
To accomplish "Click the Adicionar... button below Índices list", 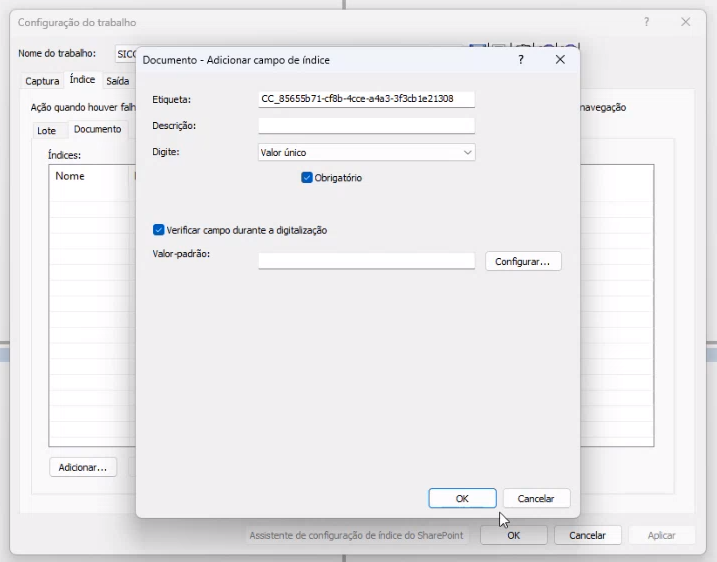I will pos(83,467).
